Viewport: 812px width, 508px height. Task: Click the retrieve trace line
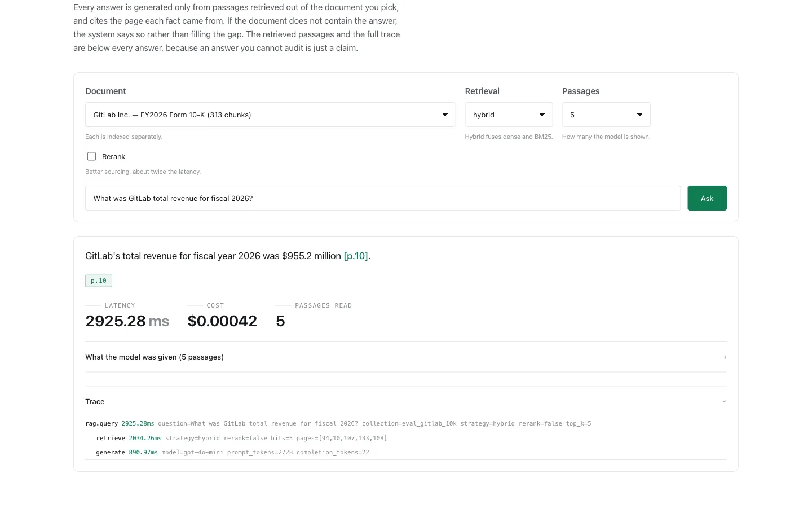pos(241,438)
